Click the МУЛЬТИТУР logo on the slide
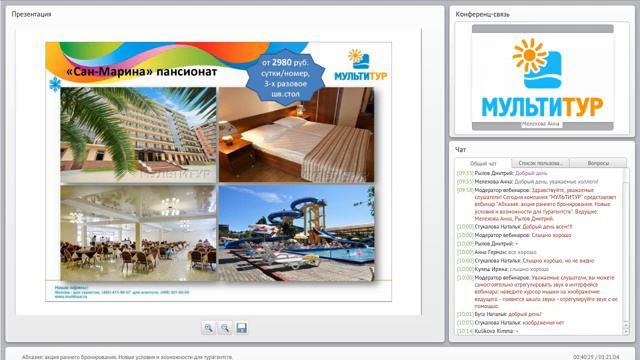The width and height of the screenshot is (640, 360). (x=361, y=65)
